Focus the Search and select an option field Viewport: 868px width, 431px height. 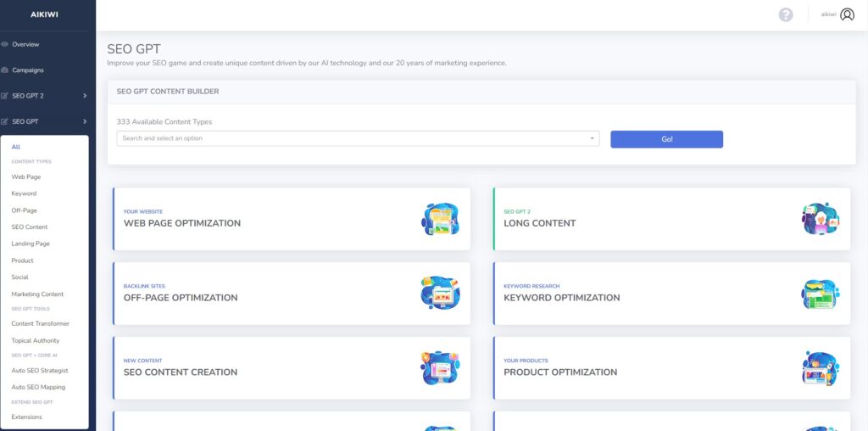pos(358,138)
